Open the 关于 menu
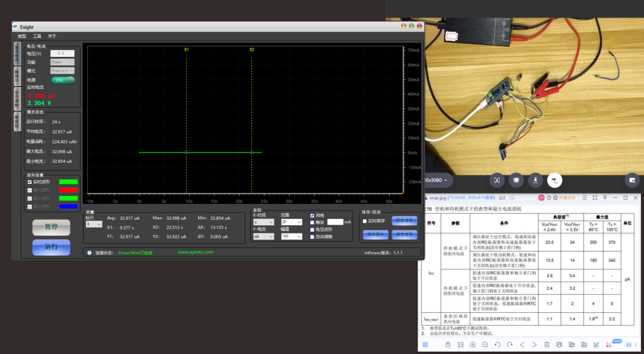This screenshot has width=644, height=354. point(52,36)
